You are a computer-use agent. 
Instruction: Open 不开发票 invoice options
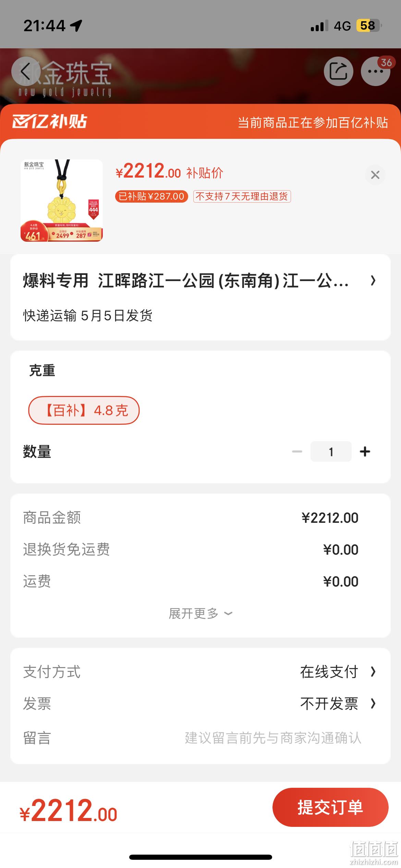(338, 704)
